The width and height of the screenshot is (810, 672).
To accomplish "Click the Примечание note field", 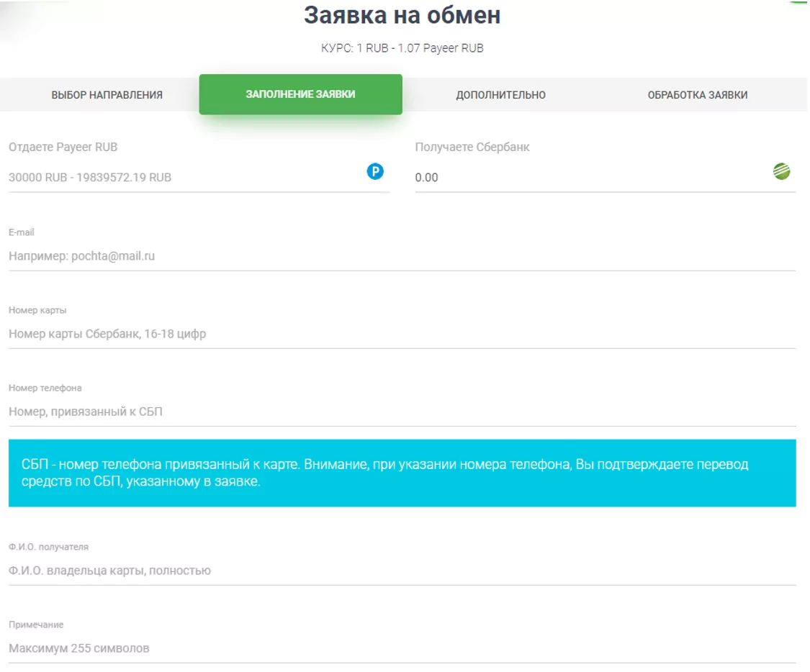I will coord(402,649).
